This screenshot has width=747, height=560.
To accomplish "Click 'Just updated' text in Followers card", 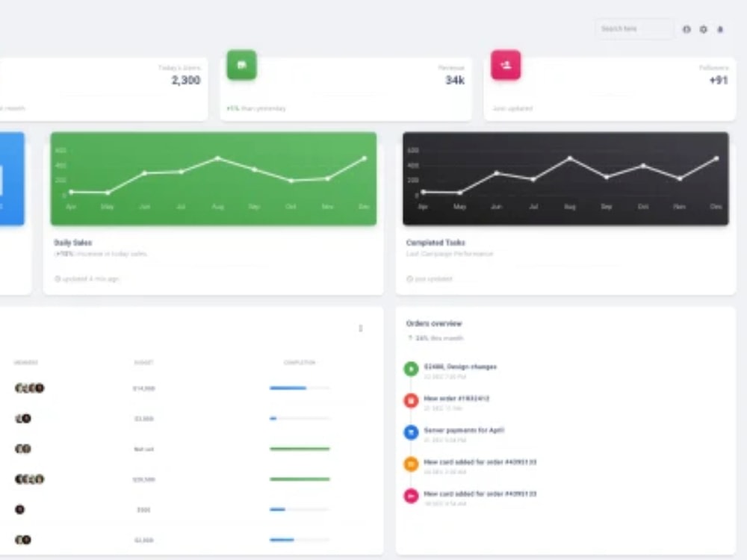I will [x=512, y=108].
